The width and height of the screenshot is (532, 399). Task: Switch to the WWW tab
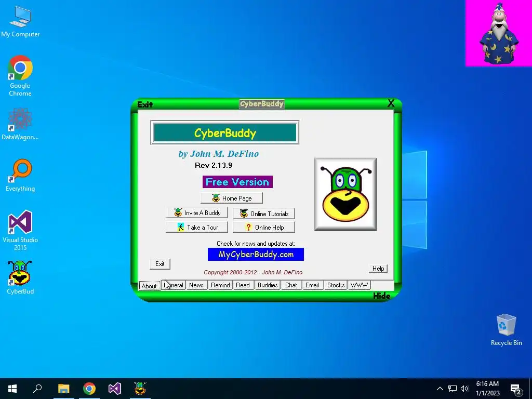coord(359,285)
